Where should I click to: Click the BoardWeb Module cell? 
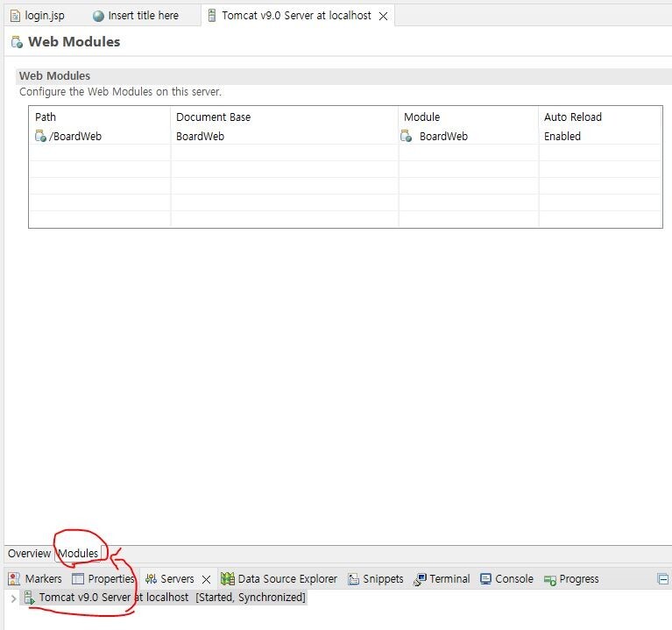tap(469, 137)
